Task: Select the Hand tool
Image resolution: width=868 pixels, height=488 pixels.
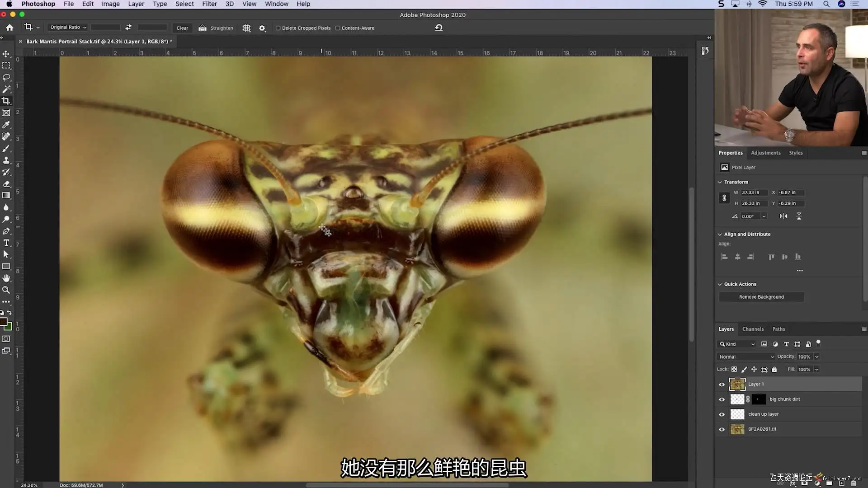Action: (x=6, y=278)
